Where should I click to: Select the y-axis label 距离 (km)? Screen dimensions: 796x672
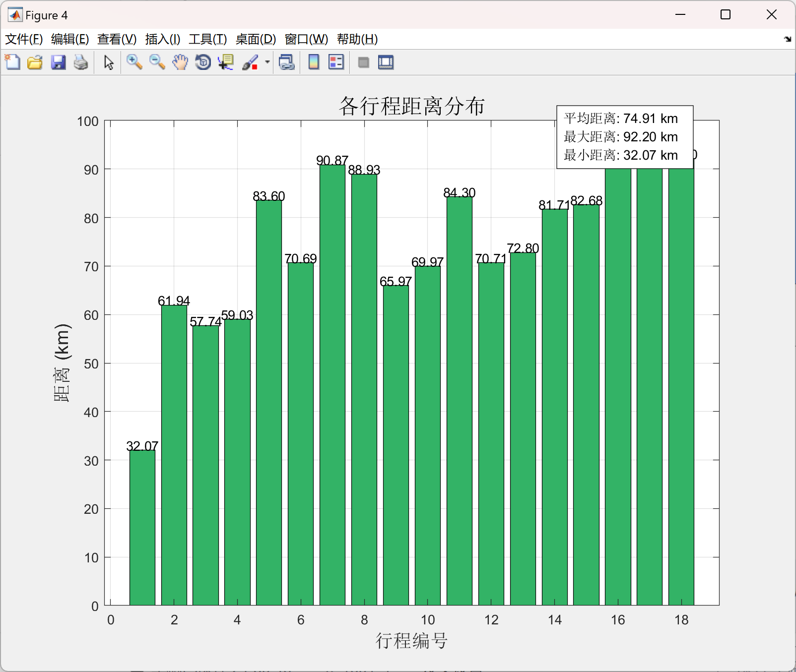pyautogui.click(x=63, y=363)
